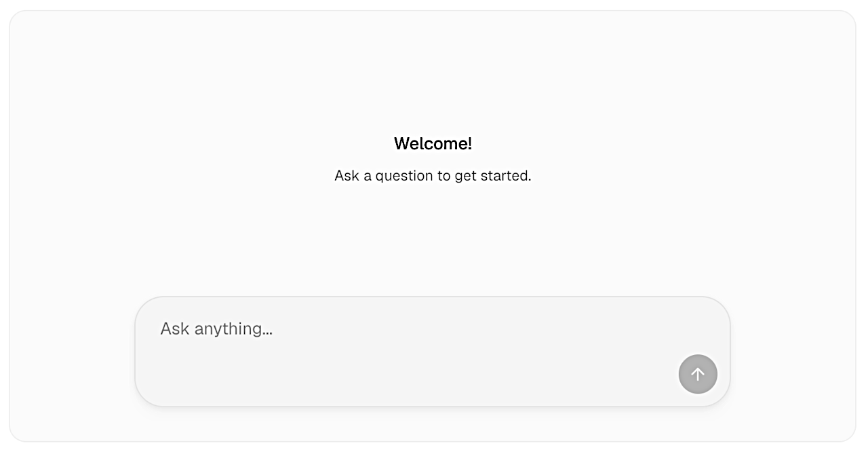Activate the send button in the prompt box

click(x=698, y=374)
